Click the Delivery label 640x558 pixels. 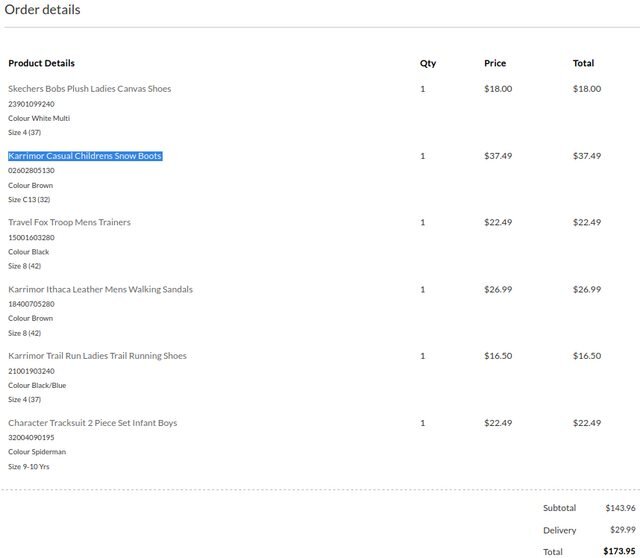click(560, 530)
